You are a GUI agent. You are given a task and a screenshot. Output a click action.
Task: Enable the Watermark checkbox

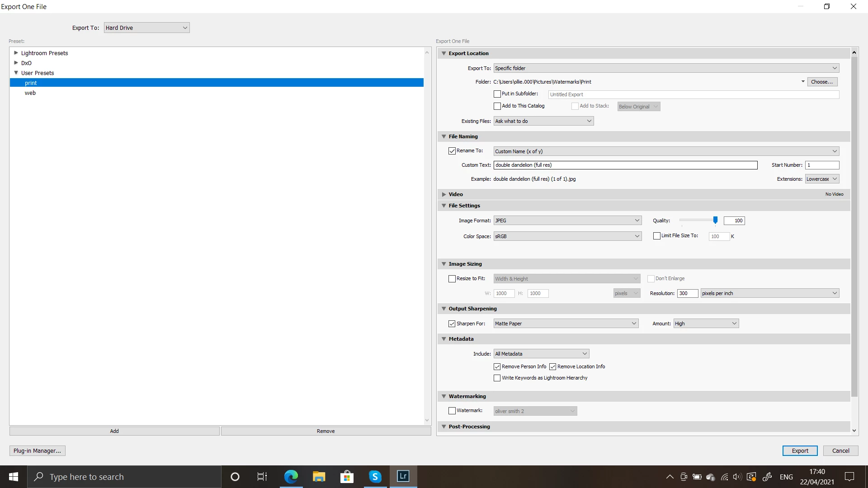[452, 411]
